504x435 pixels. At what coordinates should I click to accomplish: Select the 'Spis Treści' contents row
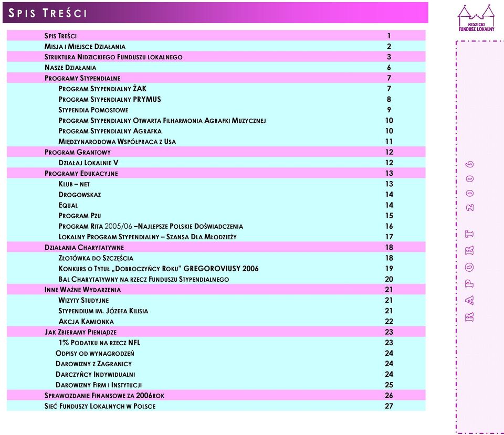[x=216, y=36]
